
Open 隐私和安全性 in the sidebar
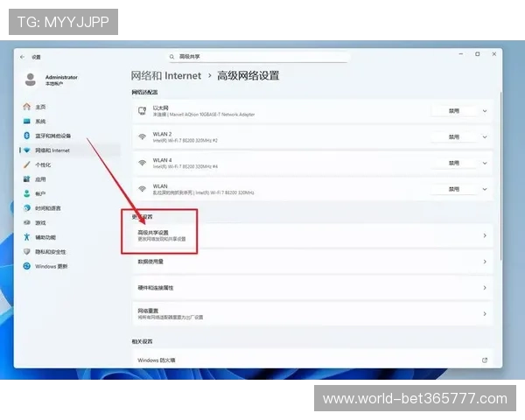tap(70, 251)
